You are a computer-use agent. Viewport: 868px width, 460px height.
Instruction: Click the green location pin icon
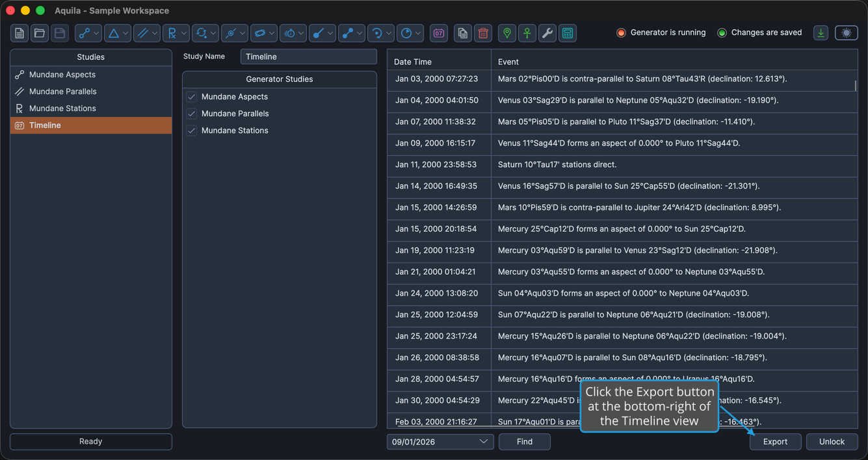[507, 33]
